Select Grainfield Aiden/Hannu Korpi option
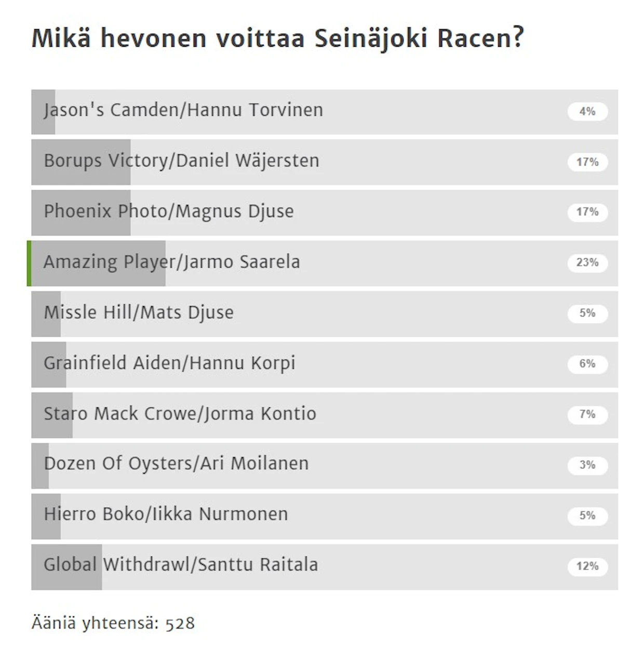 pos(325,364)
